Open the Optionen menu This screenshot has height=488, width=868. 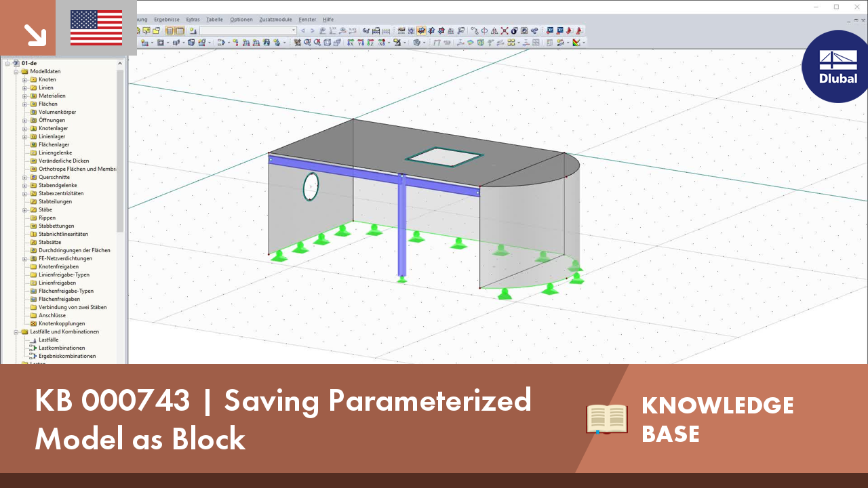(x=241, y=20)
